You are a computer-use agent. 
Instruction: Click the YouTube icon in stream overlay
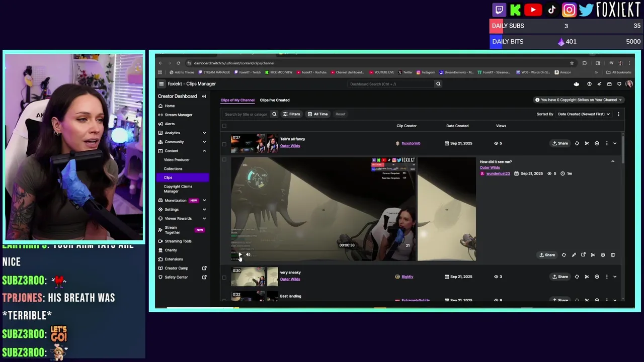[533, 10]
